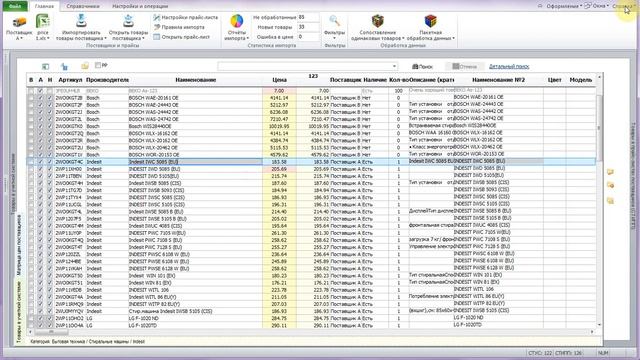
Task: Click the table vertical scrollbar up arrow
Action: [x=599, y=77]
